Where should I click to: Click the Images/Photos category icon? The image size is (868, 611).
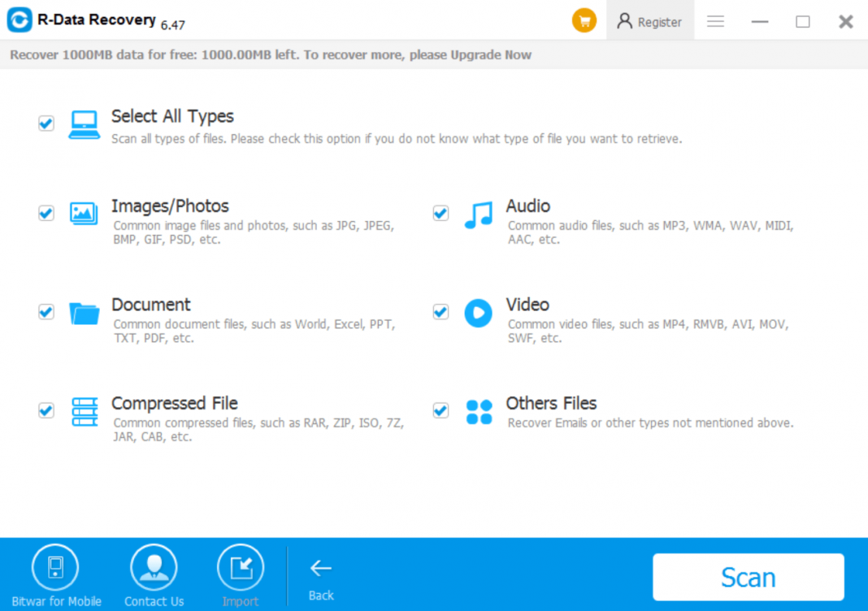point(83,214)
